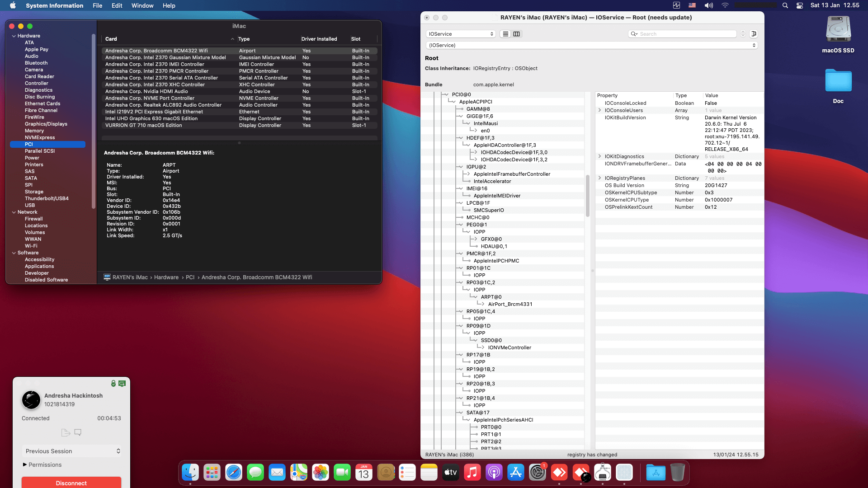Expand IORegistryPlanes dictionary row
Image resolution: width=868 pixels, height=488 pixels.
[600, 178]
